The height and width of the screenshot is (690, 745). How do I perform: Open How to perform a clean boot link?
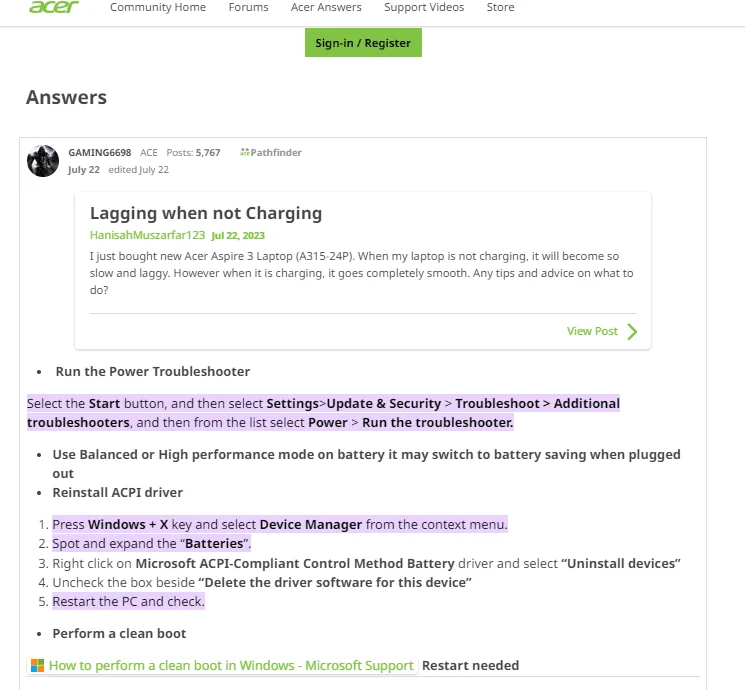point(231,665)
